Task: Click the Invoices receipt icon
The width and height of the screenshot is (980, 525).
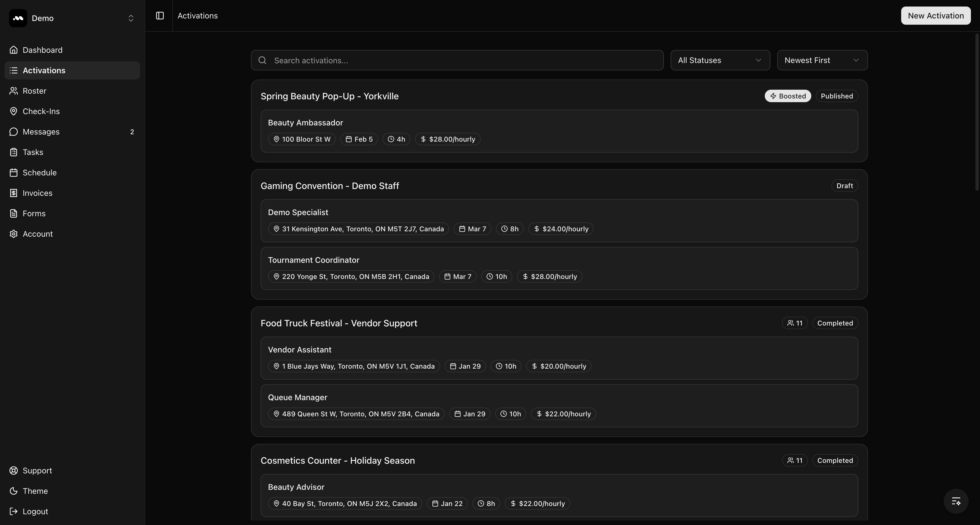Action: click(x=14, y=193)
